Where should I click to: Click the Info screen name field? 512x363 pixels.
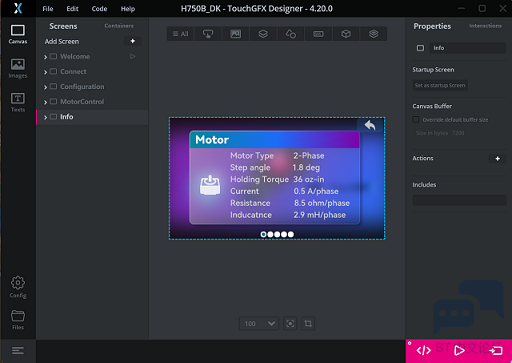(467, 48)
